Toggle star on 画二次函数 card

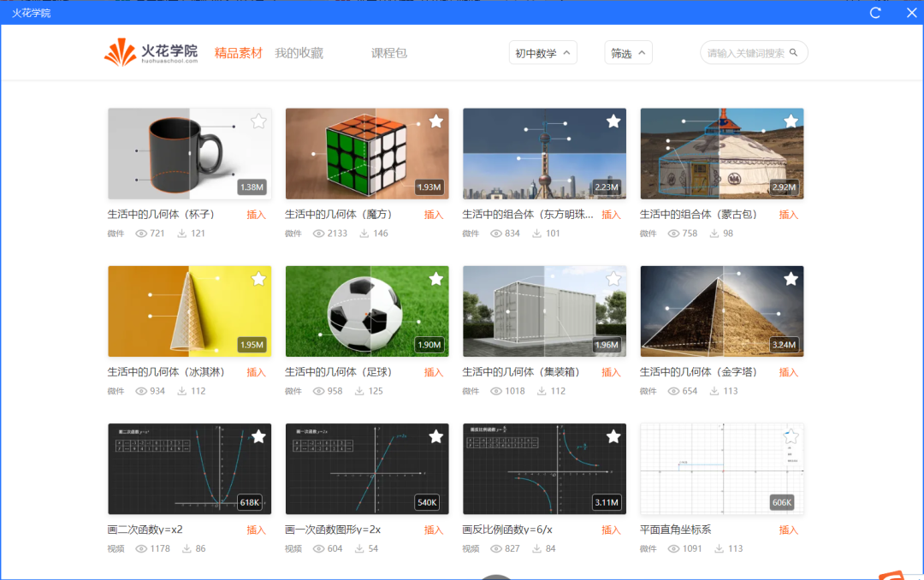coord(258,437)
